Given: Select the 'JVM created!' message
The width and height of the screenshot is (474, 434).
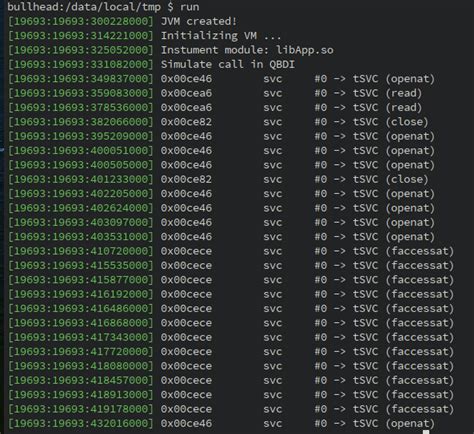Looking at the screenshot, I should point(199,21).
